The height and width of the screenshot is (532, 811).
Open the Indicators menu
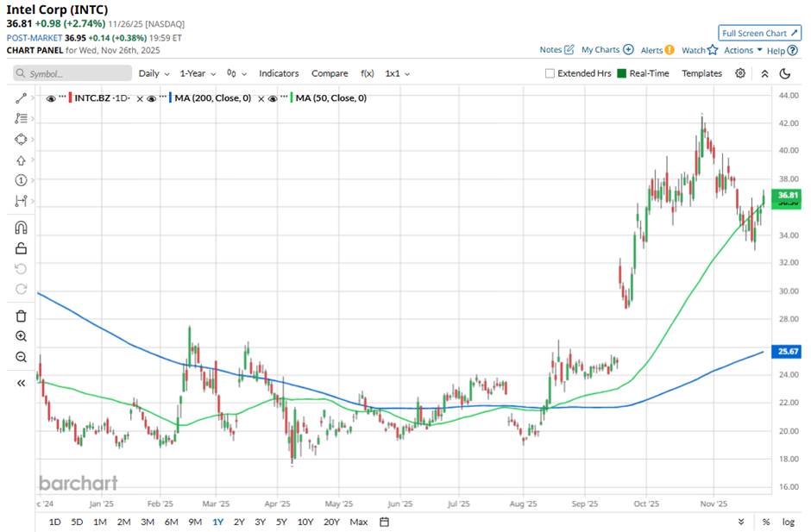pyautogui.click(x=279, y=73)
